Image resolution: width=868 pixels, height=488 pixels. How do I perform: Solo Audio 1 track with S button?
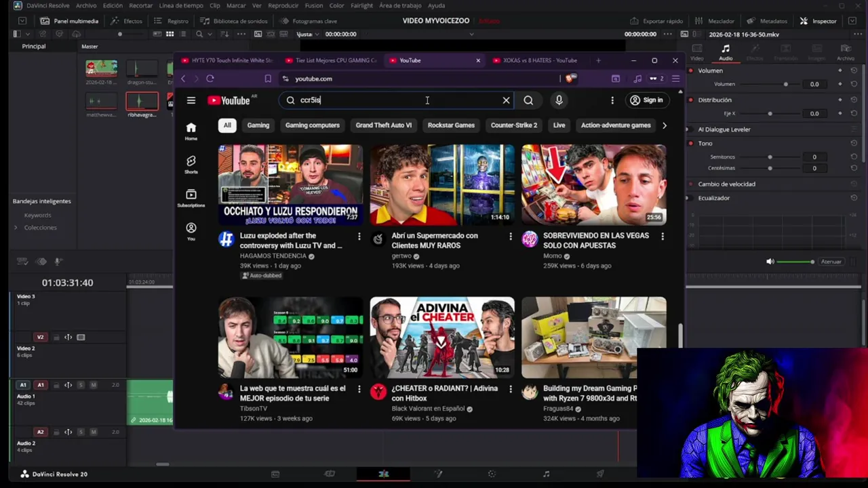pyautogui.click(x=81, y=385)
